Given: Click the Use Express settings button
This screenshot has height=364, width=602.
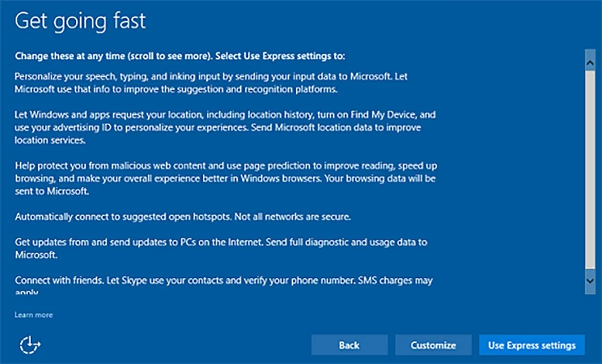Looking at the screenshot, I should point(532,345).
